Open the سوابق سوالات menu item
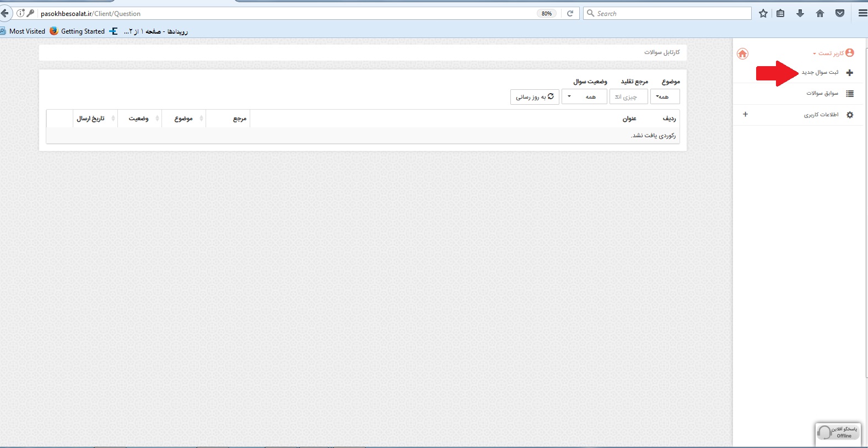The image size is (868, 448). tap(822, 94)
